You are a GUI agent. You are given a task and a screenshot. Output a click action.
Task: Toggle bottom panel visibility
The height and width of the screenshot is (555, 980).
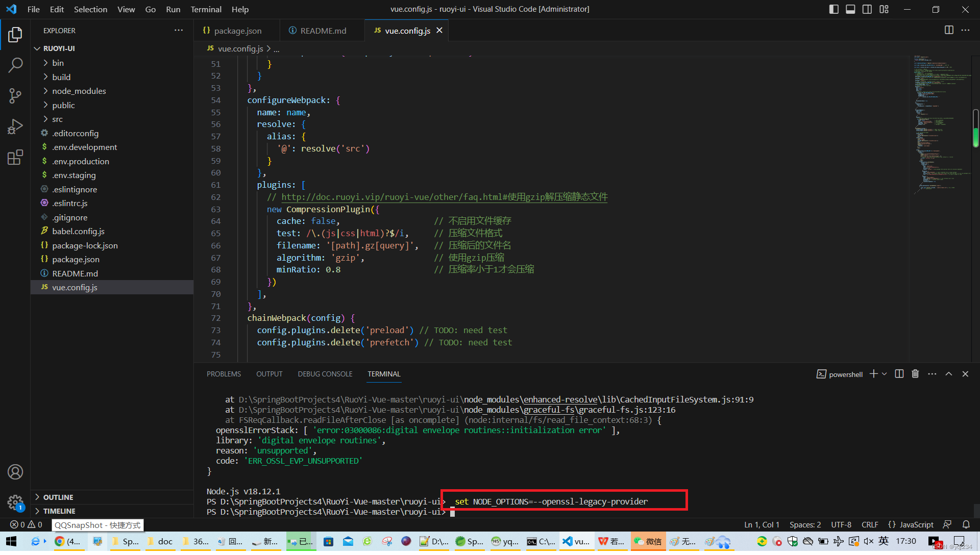point(850,9)
